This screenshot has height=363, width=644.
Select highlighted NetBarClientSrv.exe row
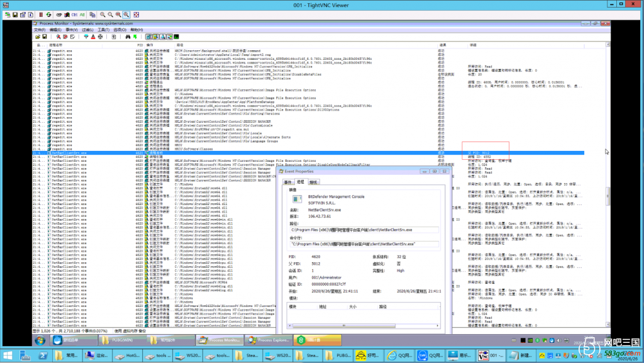tap(308, 153)
